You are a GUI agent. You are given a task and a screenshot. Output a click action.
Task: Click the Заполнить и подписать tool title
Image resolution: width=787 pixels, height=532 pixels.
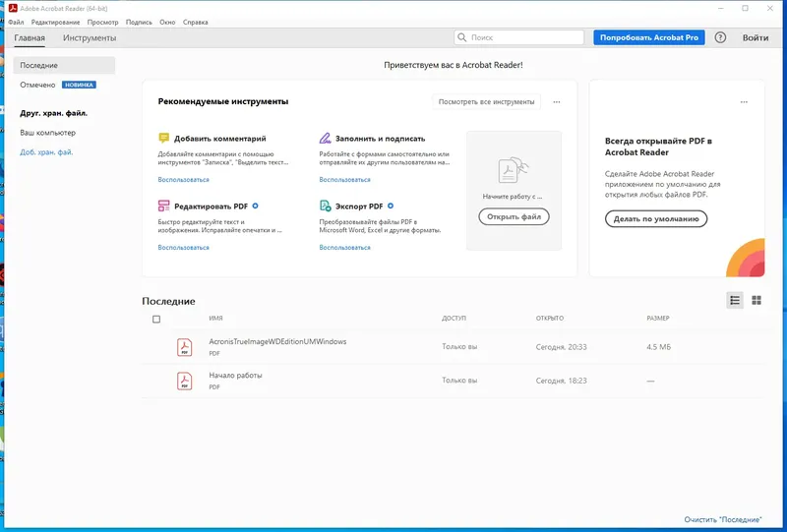[x=380, y=139]
